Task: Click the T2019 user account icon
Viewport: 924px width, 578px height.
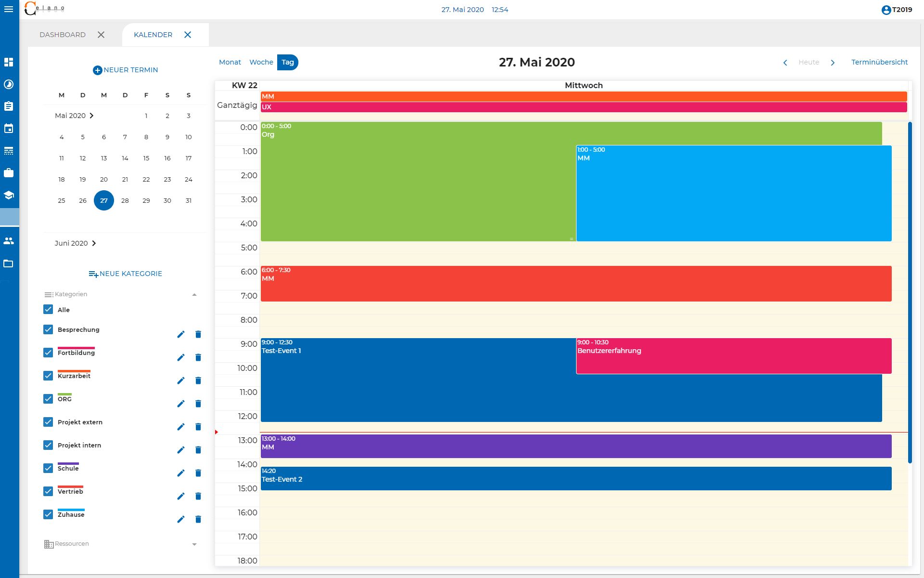Action: (886, 10)
